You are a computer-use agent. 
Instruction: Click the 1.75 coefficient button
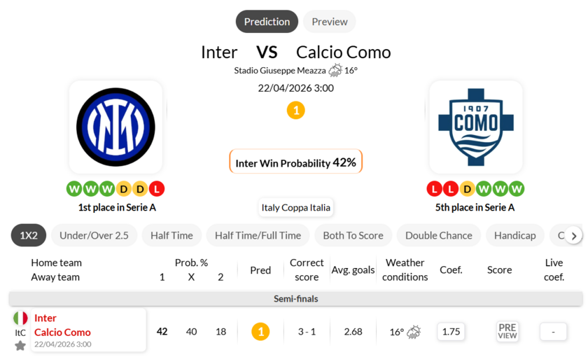tap(451, 331)
